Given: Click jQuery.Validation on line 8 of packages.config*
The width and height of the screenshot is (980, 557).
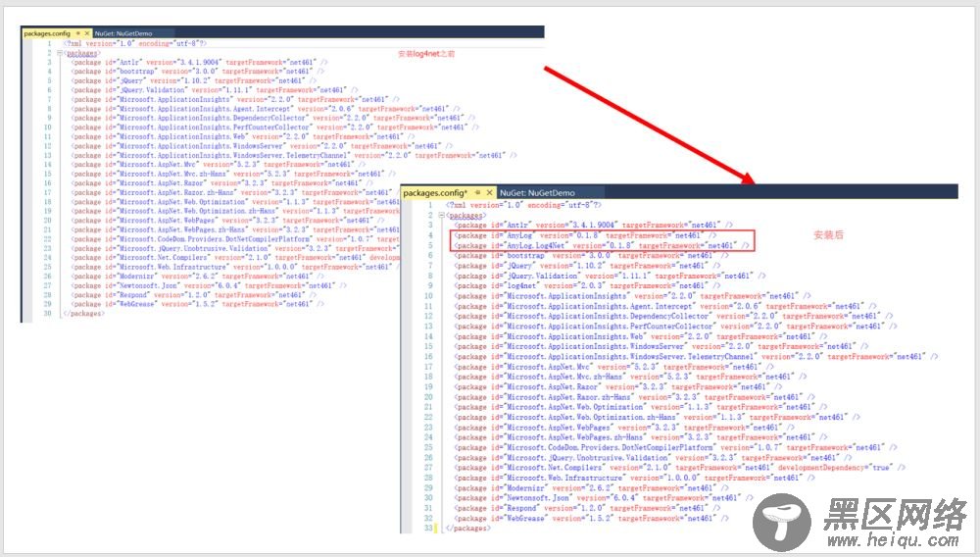Looking at the screenshot, I should coord(610,276).
